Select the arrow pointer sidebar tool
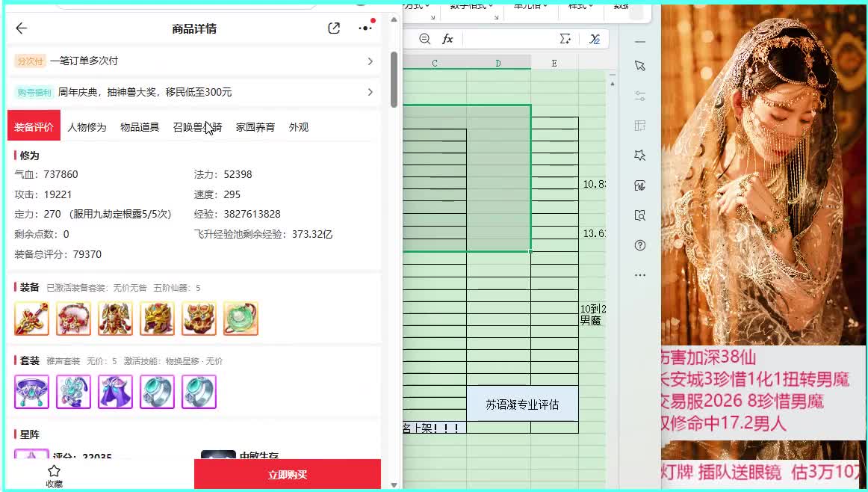868x492 pixels. pyautogui.click(x=640, y=66)
